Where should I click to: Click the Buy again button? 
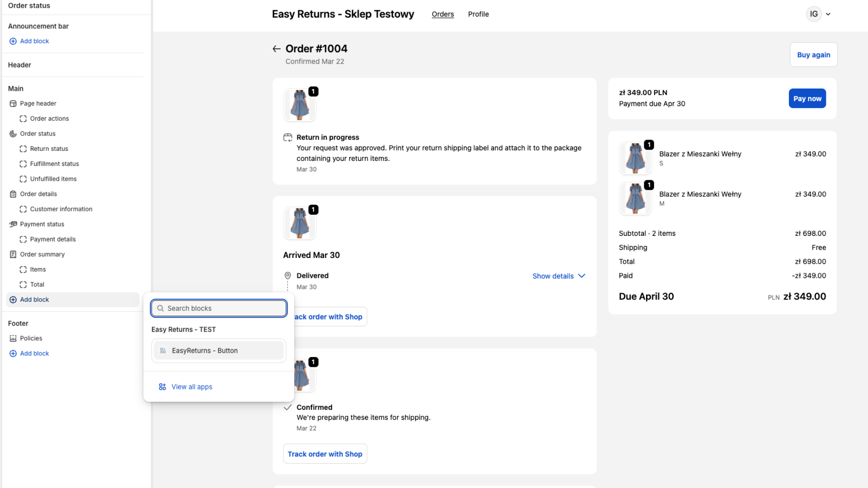(x=813, y=55)
